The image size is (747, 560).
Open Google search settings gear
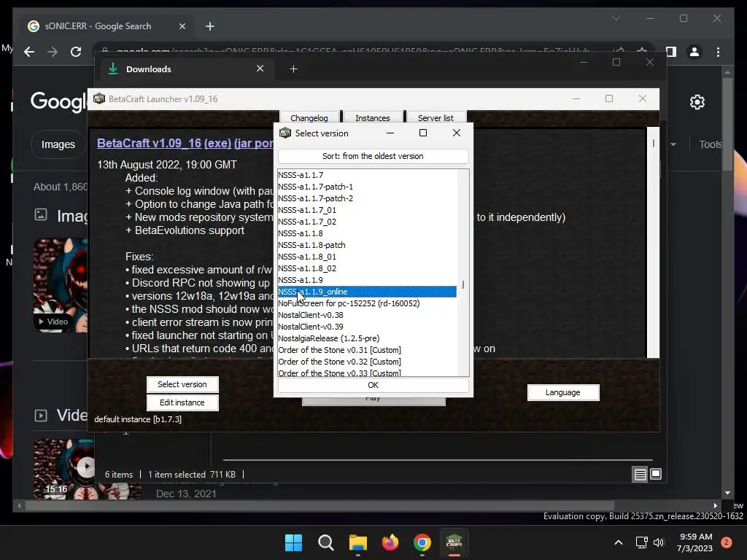697,101
